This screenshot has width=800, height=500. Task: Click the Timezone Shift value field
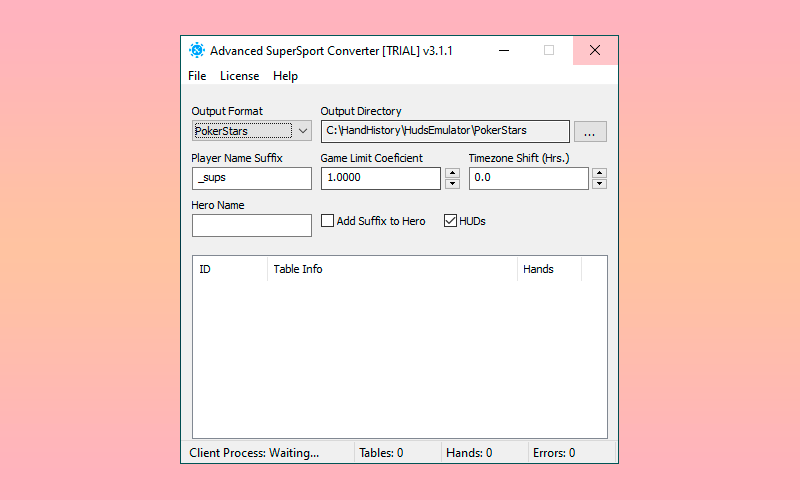coord(528,178)
